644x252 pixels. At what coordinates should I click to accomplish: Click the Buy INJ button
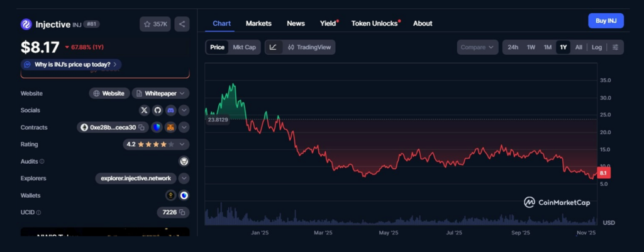point(606,21)
